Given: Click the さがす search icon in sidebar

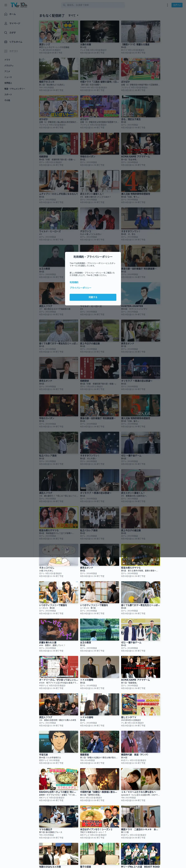Looking at the screenshot, I should pyautogui.click(x=6, y=33).
